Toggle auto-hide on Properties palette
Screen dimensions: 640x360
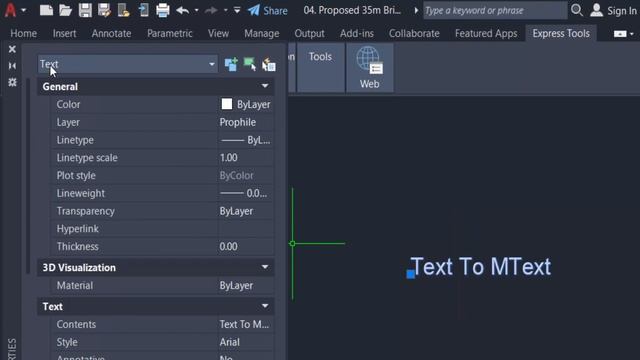point(12,66)
